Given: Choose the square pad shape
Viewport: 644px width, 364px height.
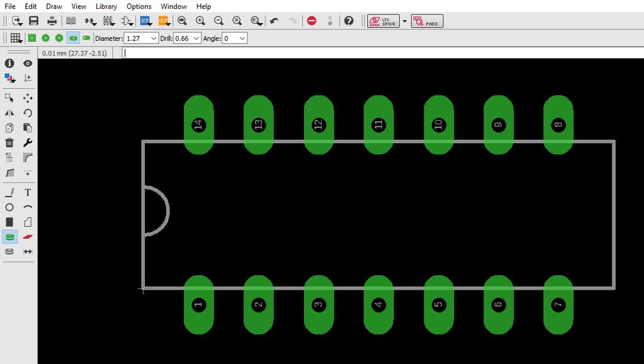Looking at the screenshot, I should point(32,38).
